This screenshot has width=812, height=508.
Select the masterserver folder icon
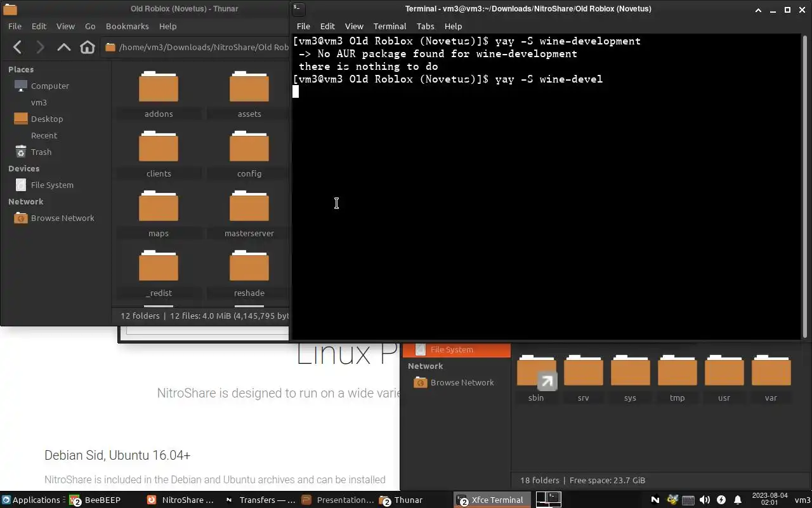tap(249, 206)
